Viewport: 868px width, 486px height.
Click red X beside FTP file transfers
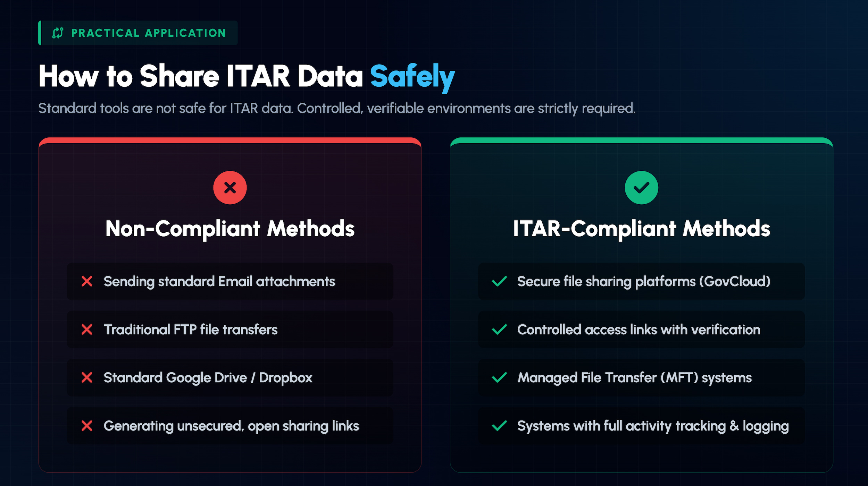(x=87, y=330)
